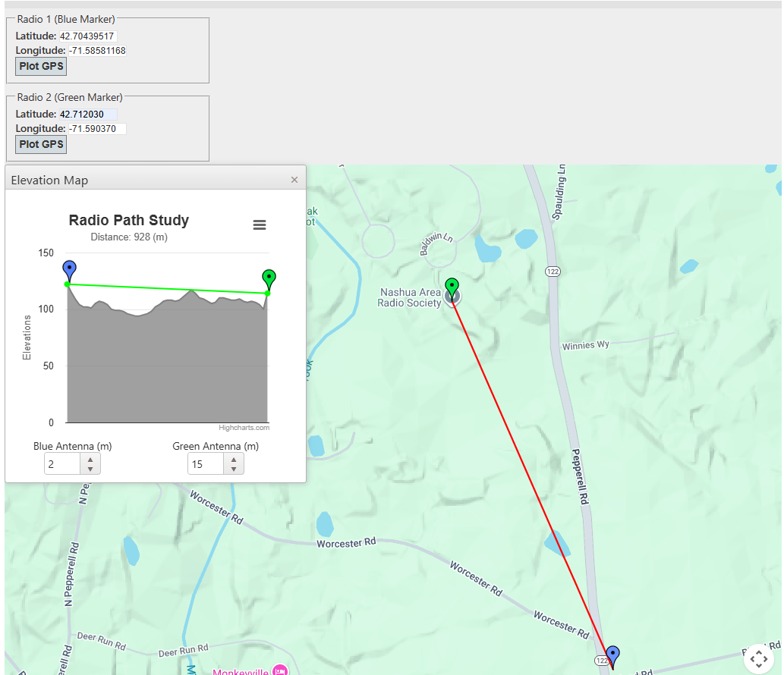Screen dimensions: 784x675
Task: Open the chart hamburger context menu
Action: click(x=260, y=224)
